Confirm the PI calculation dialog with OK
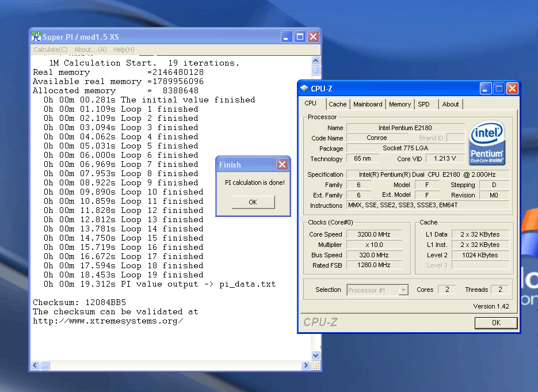Image resolution: width=538 pixels, height=392 pixels. coord(253,202)
